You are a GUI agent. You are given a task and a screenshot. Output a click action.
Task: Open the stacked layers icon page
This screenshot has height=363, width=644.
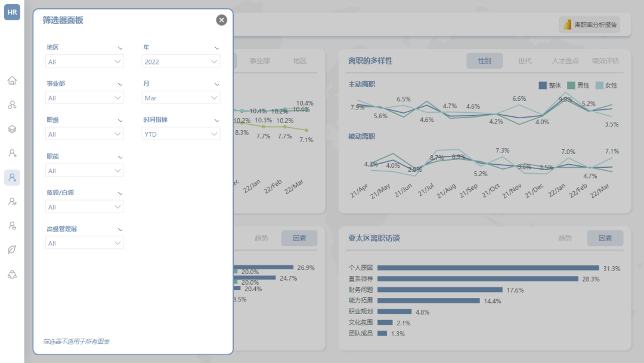point(12,129)
